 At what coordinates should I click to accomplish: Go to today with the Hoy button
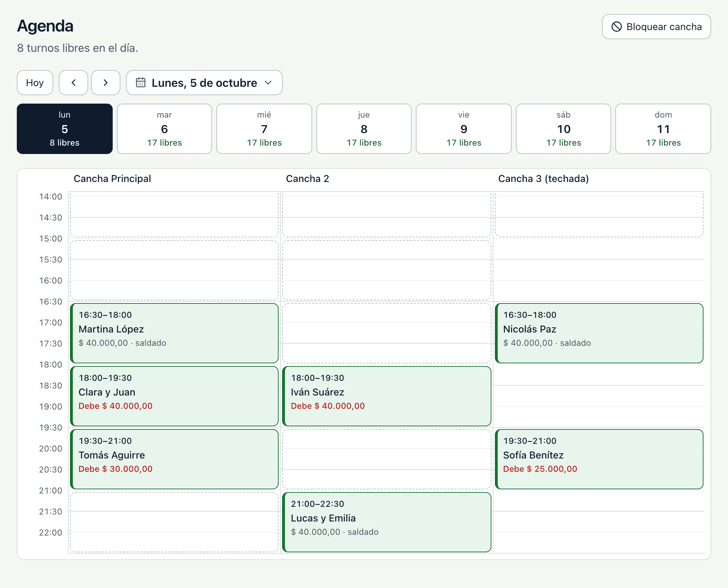pyautogui.click(x=35, y=83)
